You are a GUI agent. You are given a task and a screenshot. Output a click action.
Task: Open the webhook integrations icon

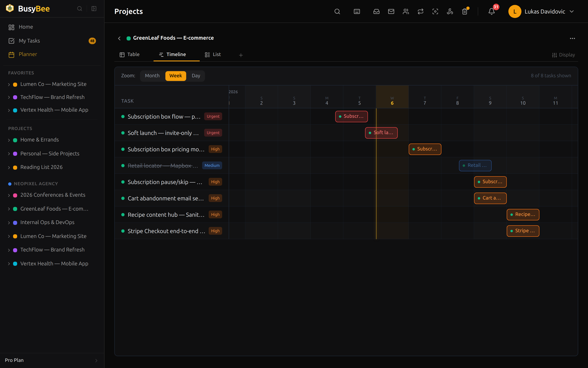coord(450,11)
